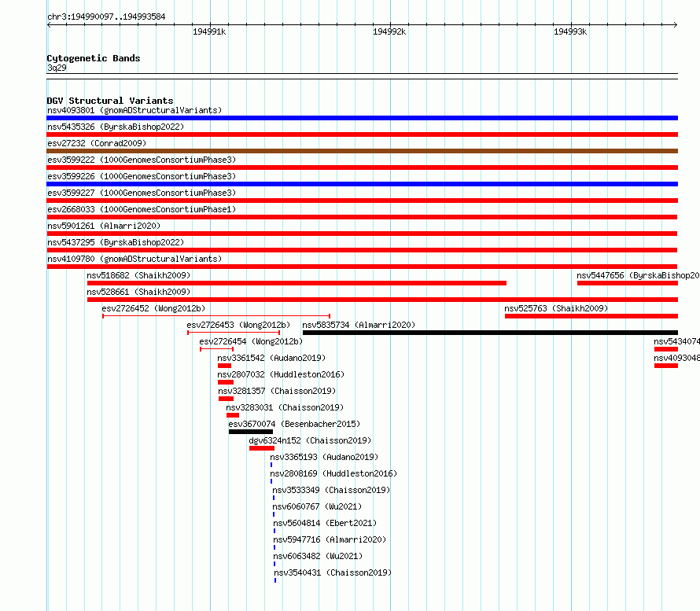The height and width of the screenshot is (611, 700).
Task: Click the esv2726453 (Wong2012b) label
Action: click(x=238, y=325)
